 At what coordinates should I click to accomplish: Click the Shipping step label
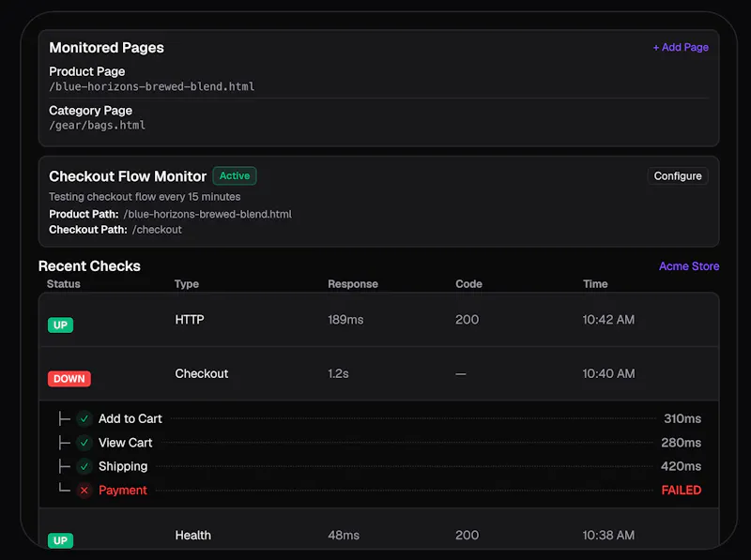(x=123, y=466)
